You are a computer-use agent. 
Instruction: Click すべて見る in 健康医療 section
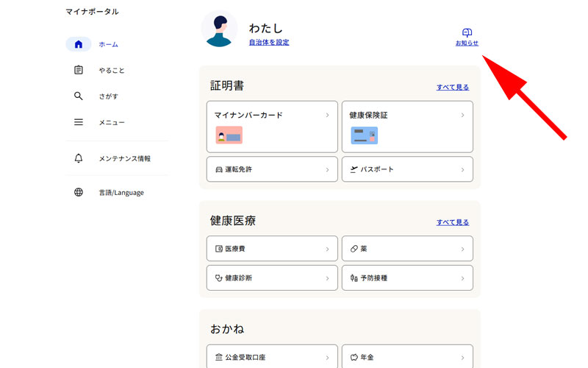(x=453, y=222)
